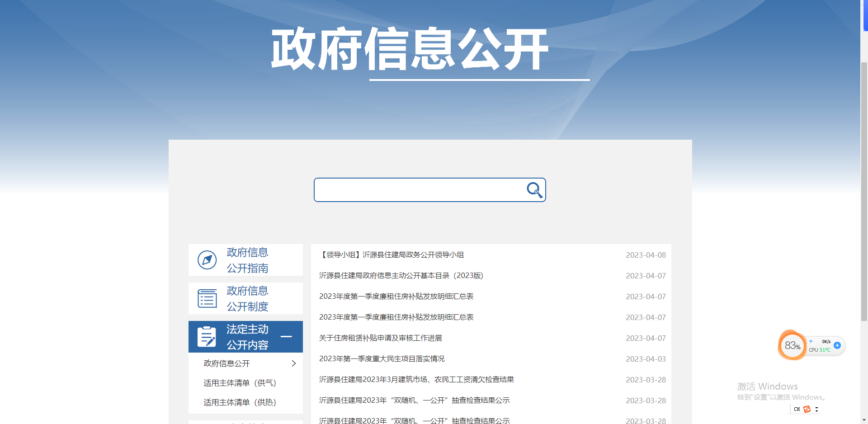Screen dimensions: 868x424
Task: Click the magnifier search icon
Action: pyautogui.click(x=534, y=190)
